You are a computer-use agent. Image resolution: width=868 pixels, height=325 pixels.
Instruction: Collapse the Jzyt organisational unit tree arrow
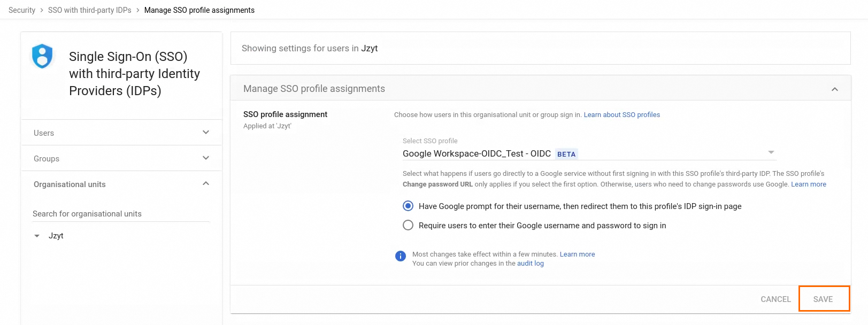click(37, 236)
